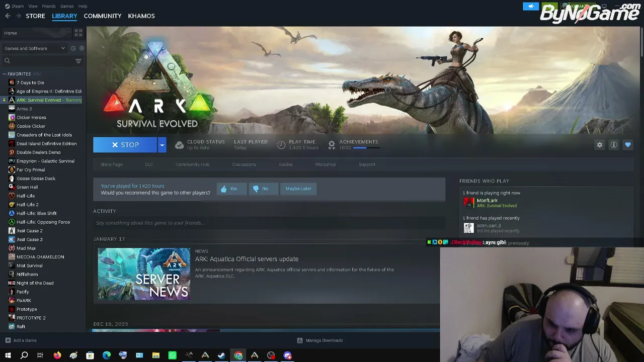The image size is (644, 362).
Task: Click the achievements progress bar
Action: 366,148
